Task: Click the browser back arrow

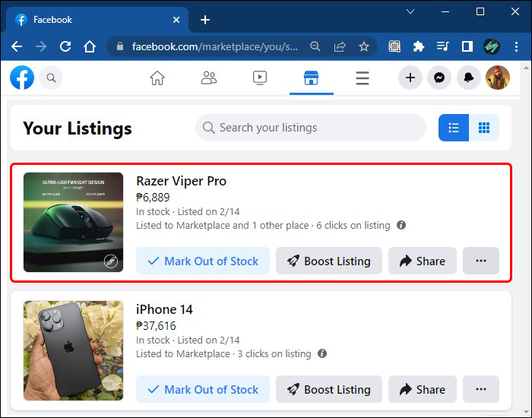Action: click(x=17, y=46)
